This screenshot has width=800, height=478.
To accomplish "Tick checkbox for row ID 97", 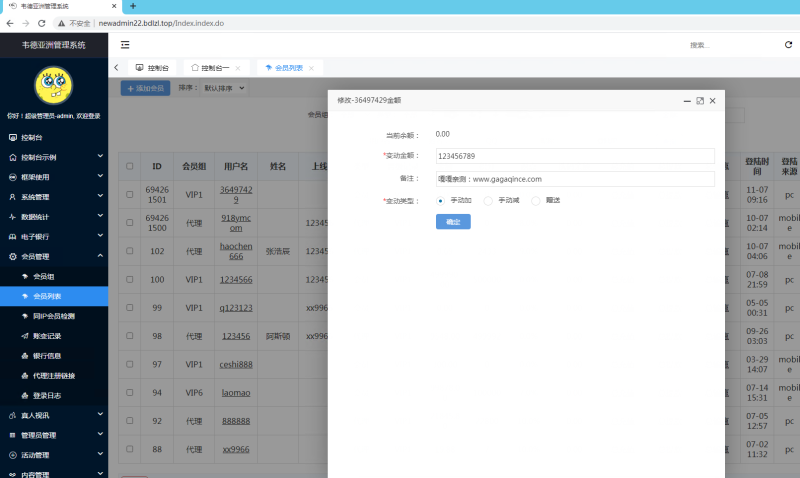I will pos(130,364).
